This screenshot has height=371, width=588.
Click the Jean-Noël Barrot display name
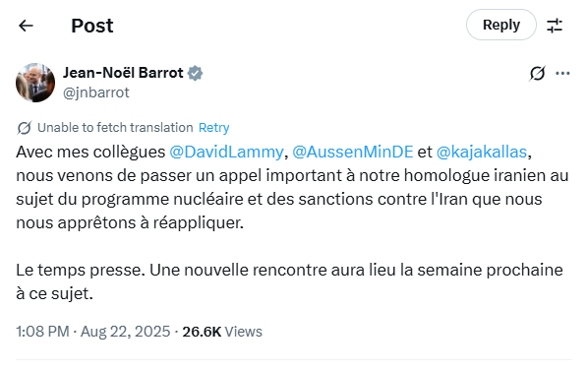tap(123, 73)
